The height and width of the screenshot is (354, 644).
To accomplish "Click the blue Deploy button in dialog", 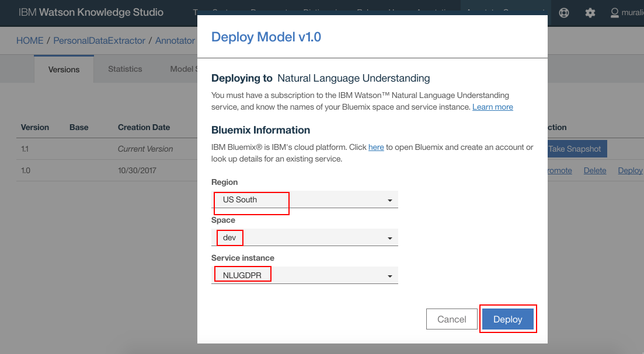I will tap(507, 319).
